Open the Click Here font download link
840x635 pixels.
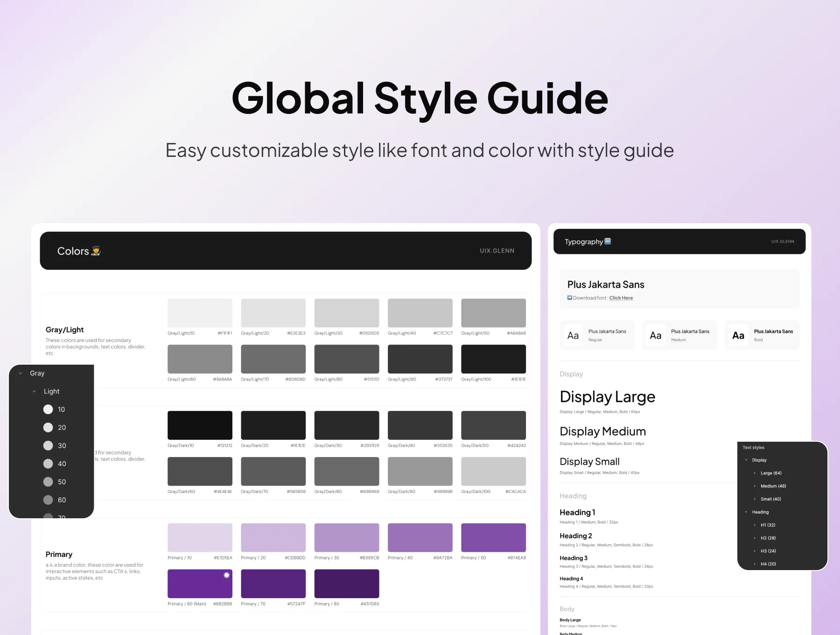[x=621, y=298]
